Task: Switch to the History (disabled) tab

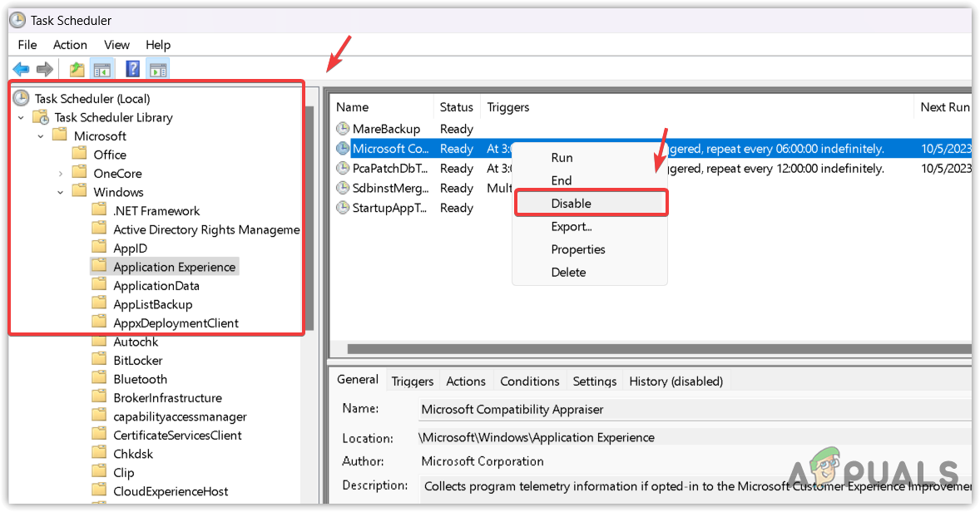Action: pyautogui.click(x=676, y=382)
